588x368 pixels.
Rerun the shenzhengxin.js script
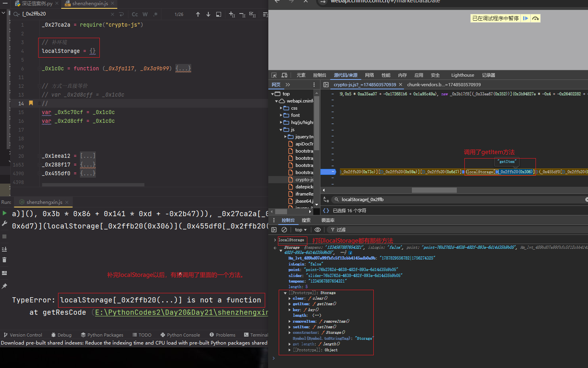click(x=4, y=213)
